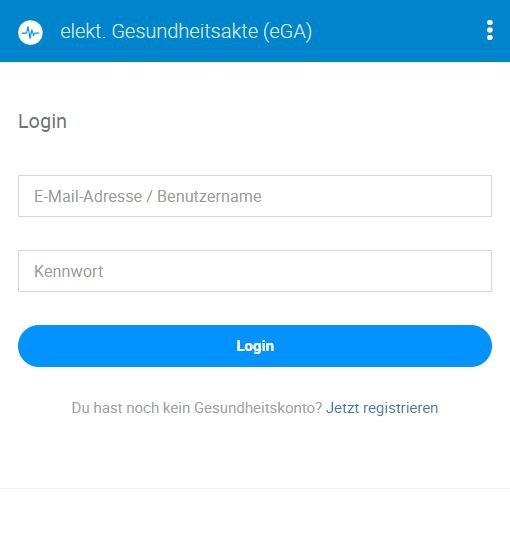Viewport: 510px width, 547px height.
Task: Tap the eGA app logo in header
Action: pos(30,32)
